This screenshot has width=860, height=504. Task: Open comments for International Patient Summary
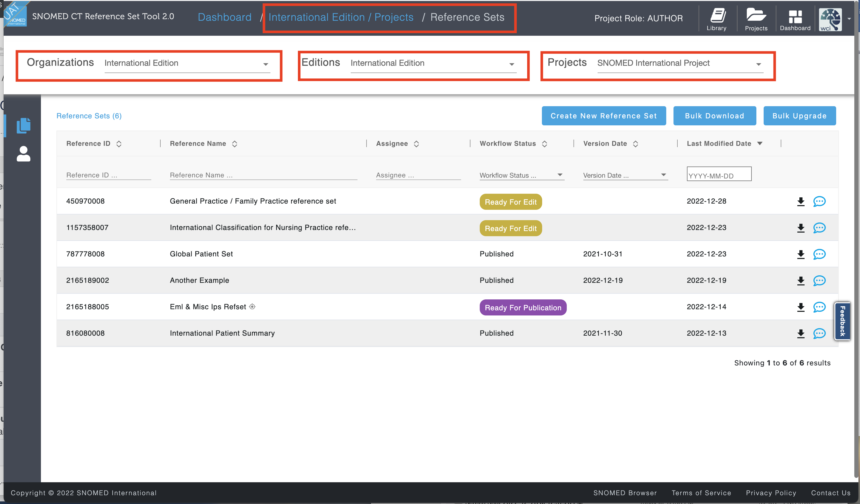(x=819, y=333)
